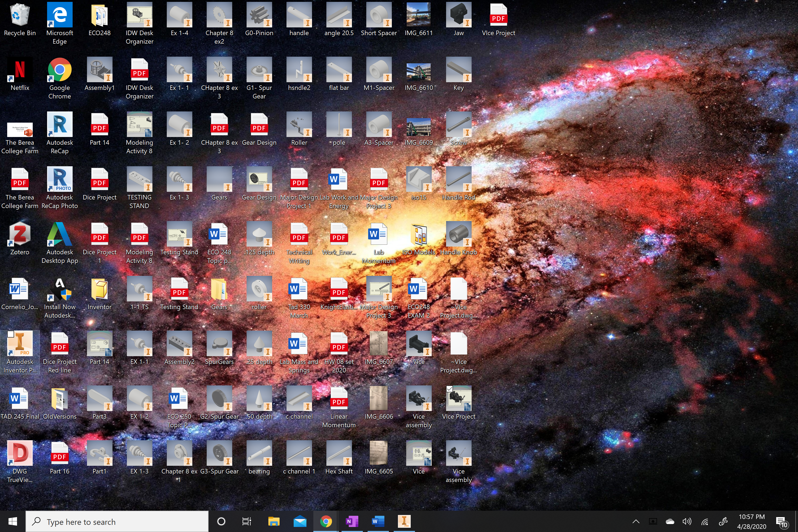The height and width of the screenshot is (532, 798).
Task: Select the Autodesk ReCap Photo shortcut
Action: 60,188
